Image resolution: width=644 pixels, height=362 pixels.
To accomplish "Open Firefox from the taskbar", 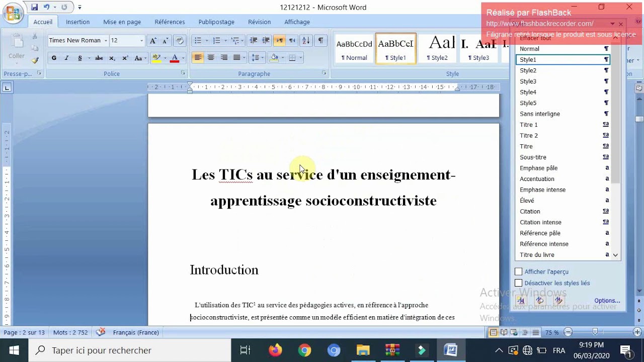I will 275,350.
